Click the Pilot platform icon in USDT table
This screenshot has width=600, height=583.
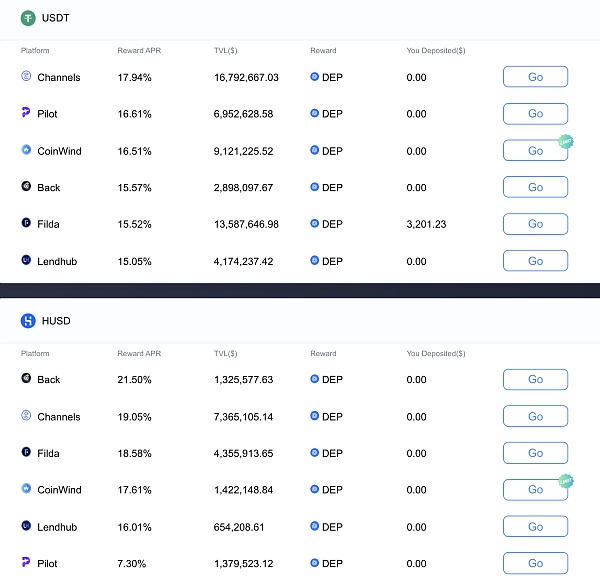[26, 112]
